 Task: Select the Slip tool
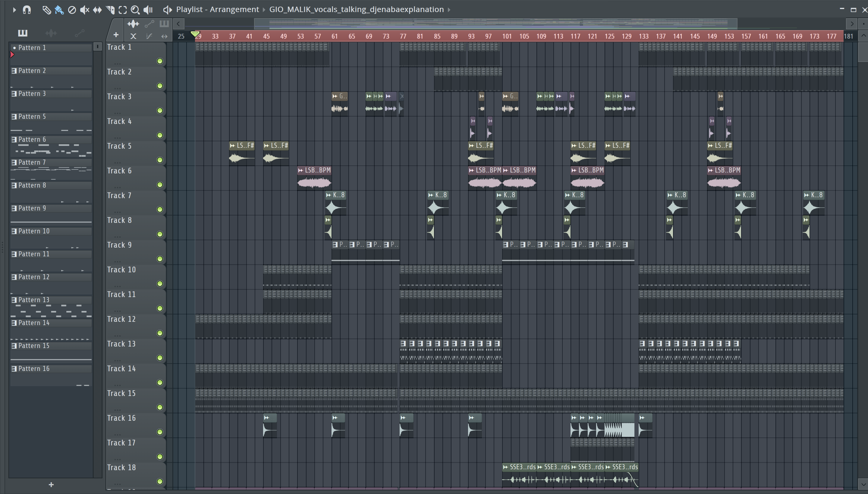pyautogui.click(x=97, y=10)
